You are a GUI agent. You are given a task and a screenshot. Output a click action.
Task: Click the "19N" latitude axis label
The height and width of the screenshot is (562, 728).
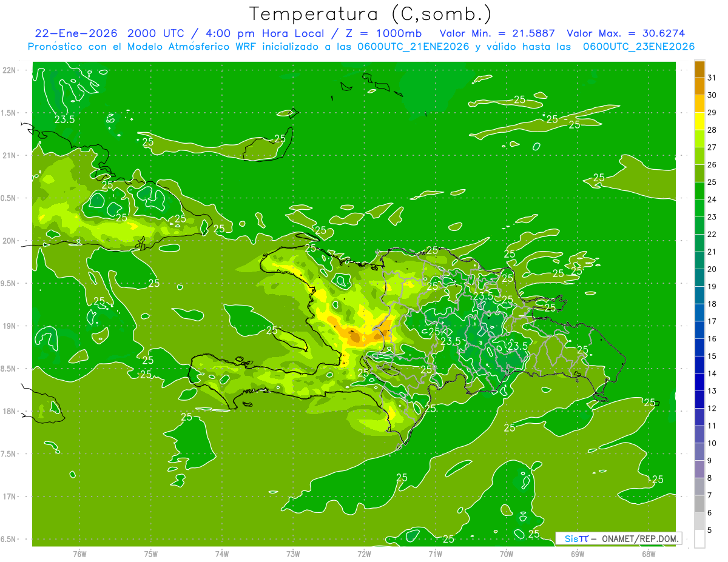[9, 326]
